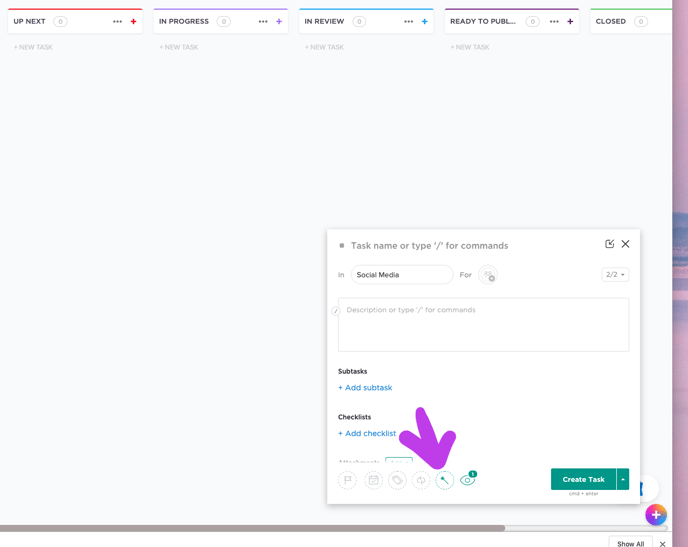Open the Create Task dropdown arrow
This screenshot has height=547, width=688.
pyautogui.click(x=623, y=479)
